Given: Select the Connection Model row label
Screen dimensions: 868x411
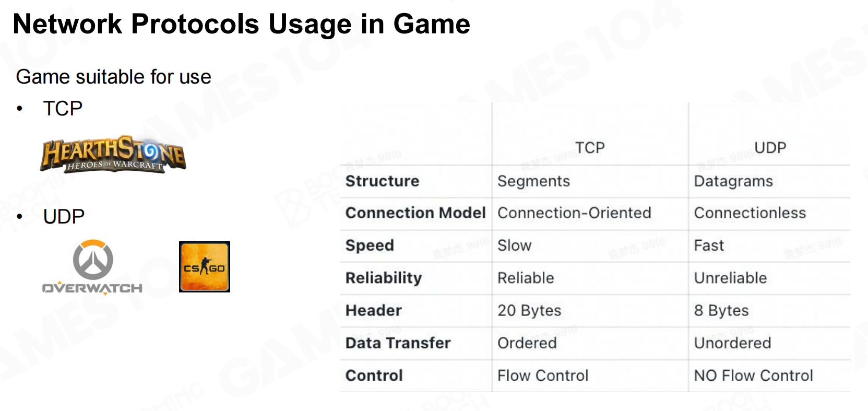Looking at the screenshot, I should 415,213.
